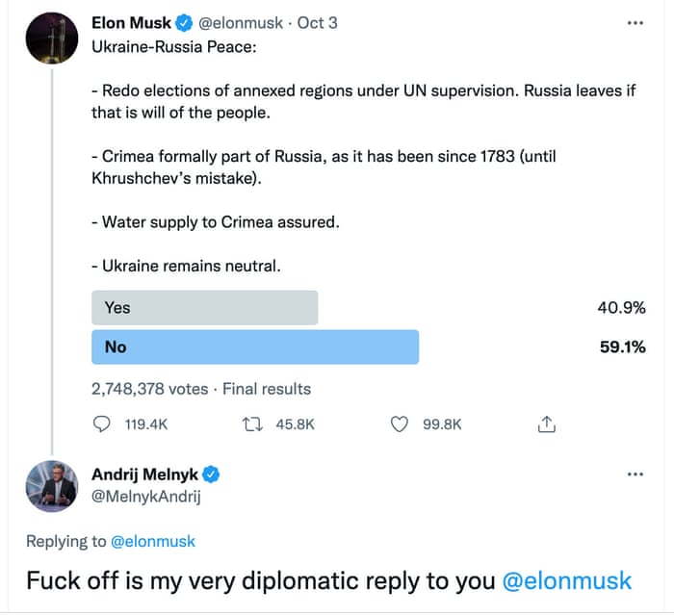Click Andrij Melnyk's verified checkmark badge
This screenshot has width=674, height=616.
211,475
